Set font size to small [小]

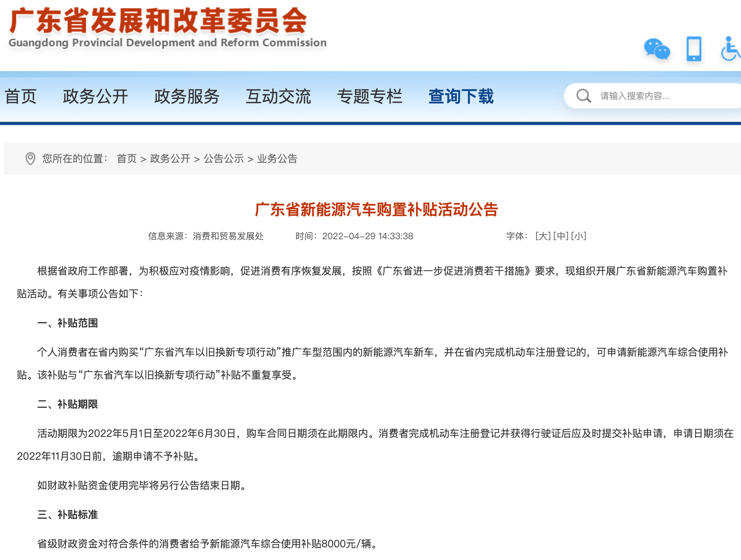[x=579, y=236]
